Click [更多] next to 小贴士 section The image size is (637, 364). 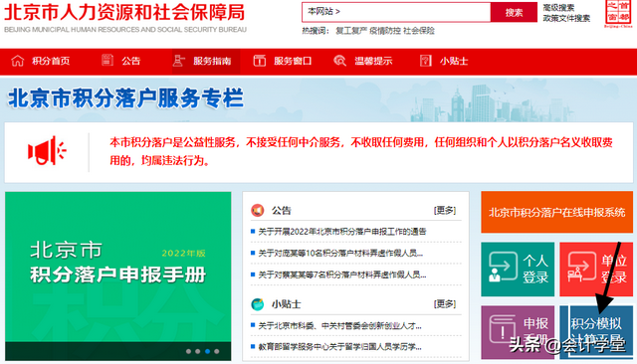point(445,304)
